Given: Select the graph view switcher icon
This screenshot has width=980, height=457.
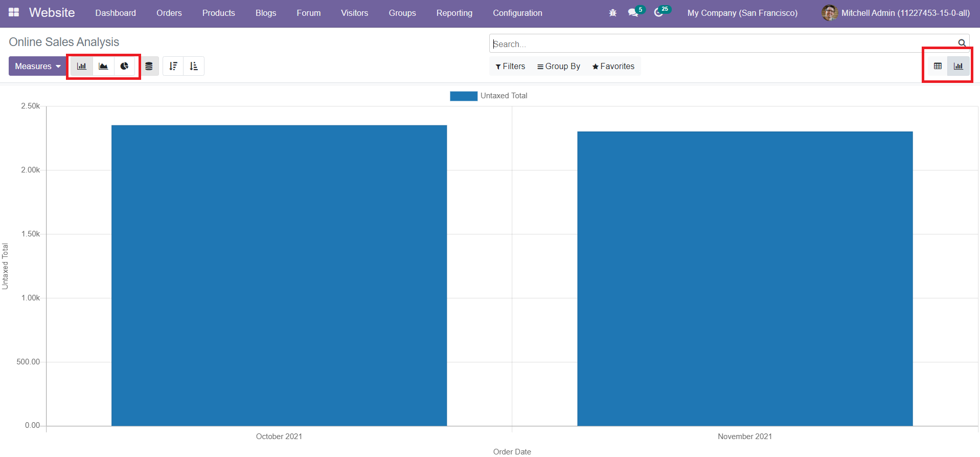Looking at the screenshot, I should coord(959,66).
